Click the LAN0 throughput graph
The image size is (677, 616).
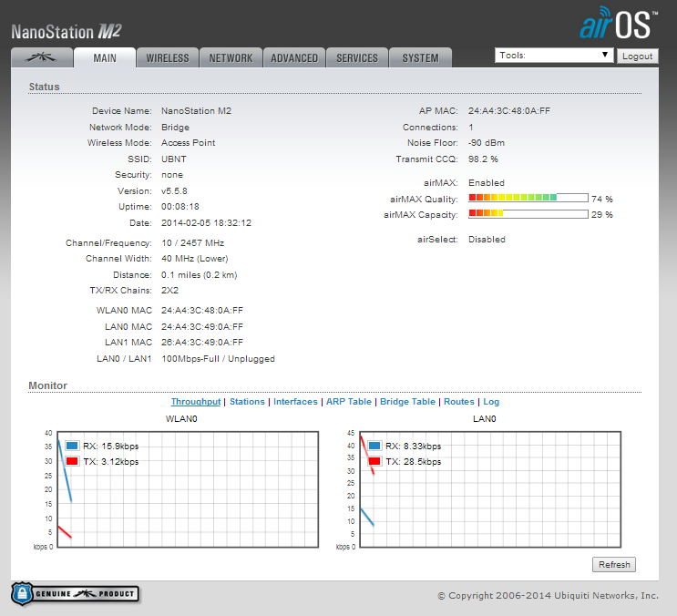point(490,489)
